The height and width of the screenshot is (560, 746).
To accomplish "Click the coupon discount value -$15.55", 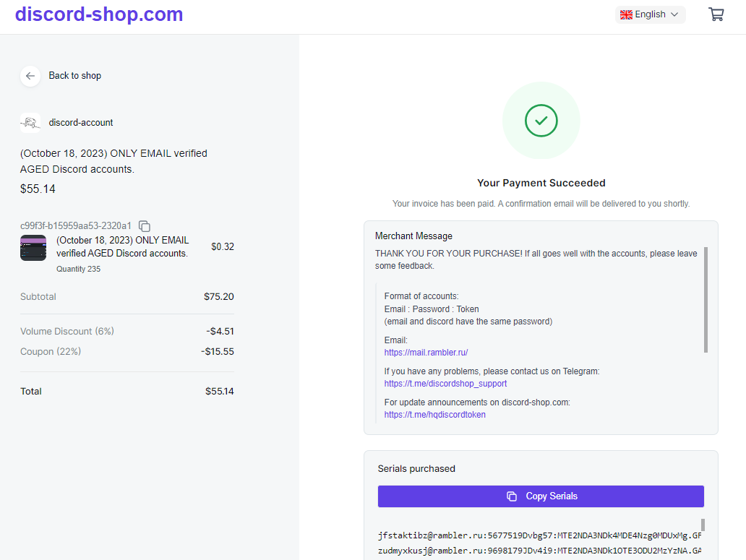I will pyautogui.click(x=218, y=352).
